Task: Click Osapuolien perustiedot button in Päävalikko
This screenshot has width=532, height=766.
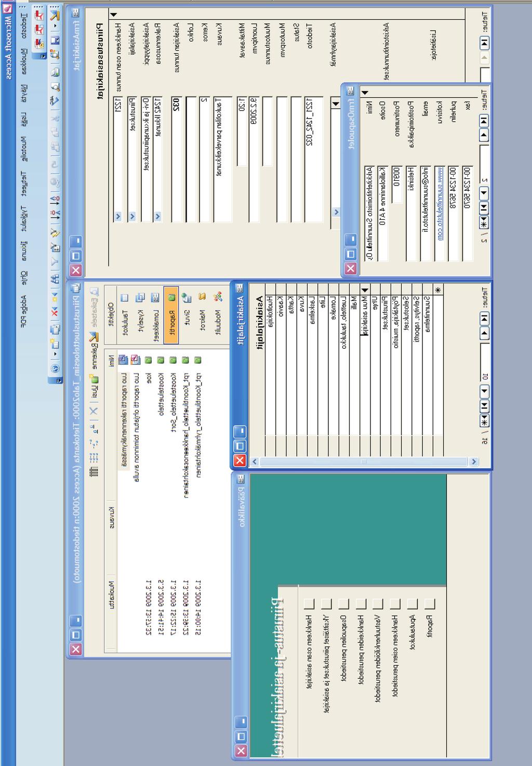Action: (343, 603)
